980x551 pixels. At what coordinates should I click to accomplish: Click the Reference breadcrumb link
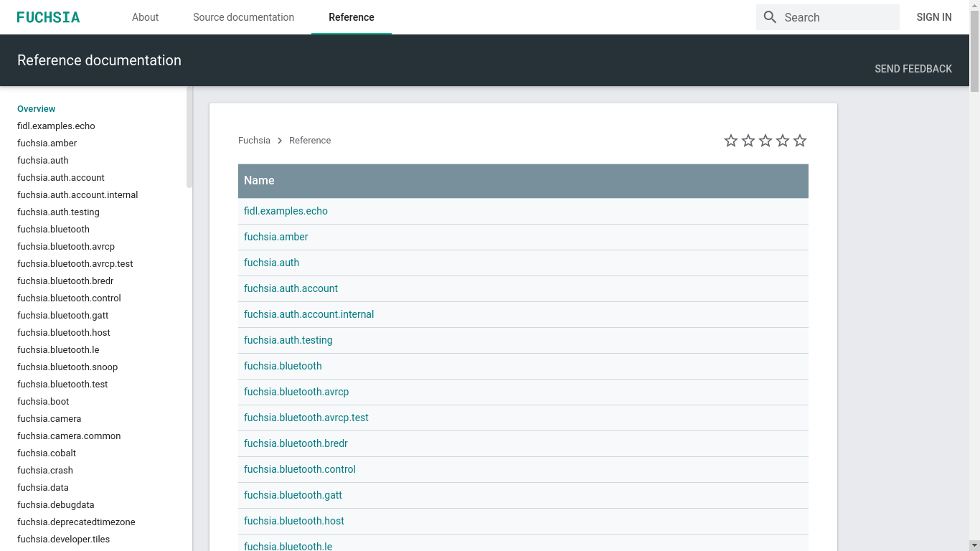click(310, 141)
